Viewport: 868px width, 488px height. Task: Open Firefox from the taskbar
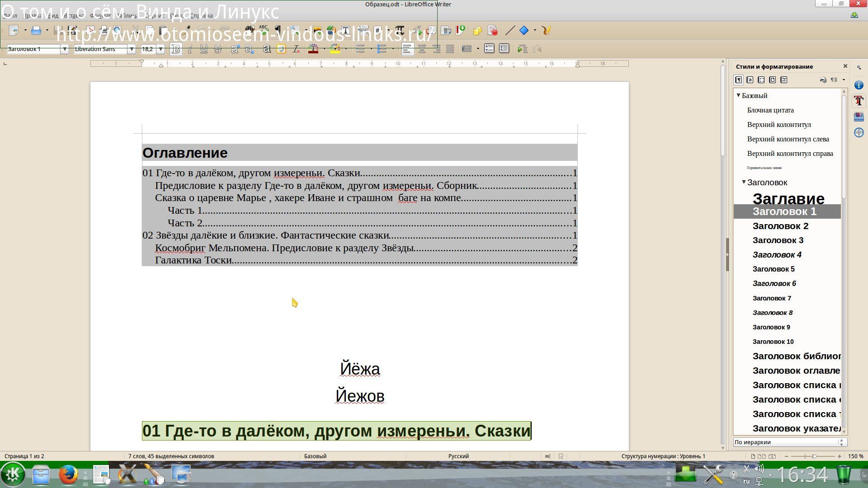pyautogui.click(x=68, y=475)
